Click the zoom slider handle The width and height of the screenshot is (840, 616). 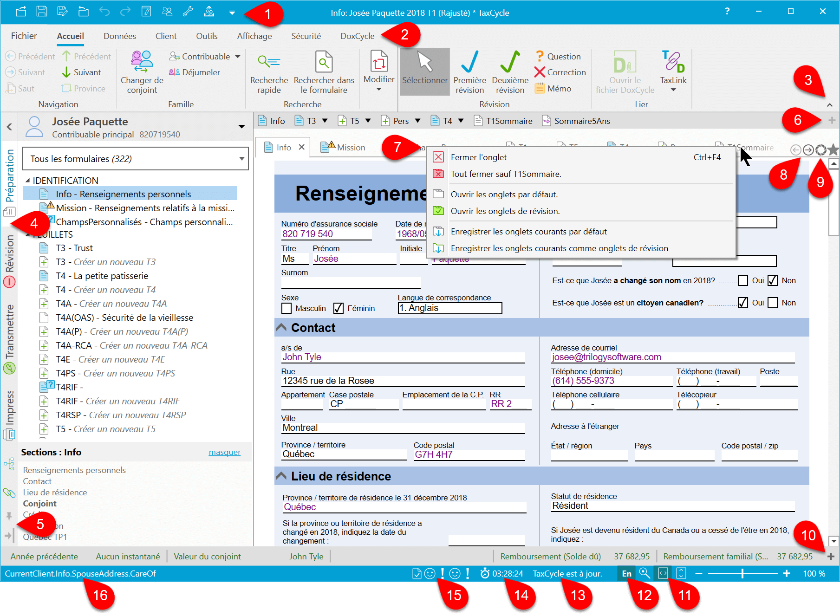[742, 573]
